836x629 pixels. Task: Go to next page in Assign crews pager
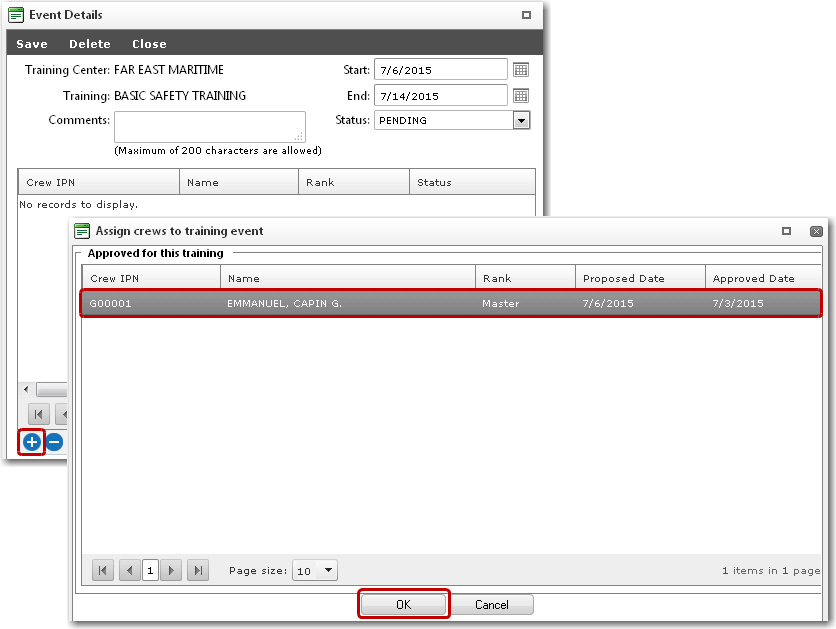pos(172,570)
